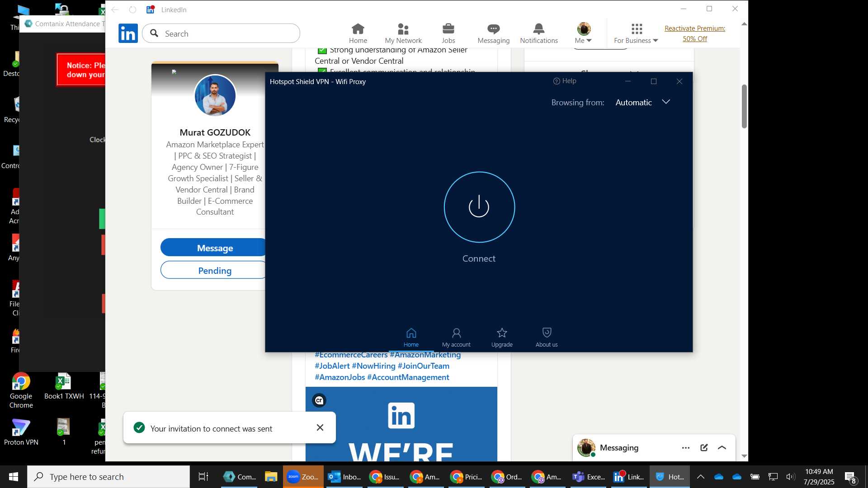Viewport: 868px width, 488px height.
Task: Open Task View icon on taskbar
Action: pos(203,477)
